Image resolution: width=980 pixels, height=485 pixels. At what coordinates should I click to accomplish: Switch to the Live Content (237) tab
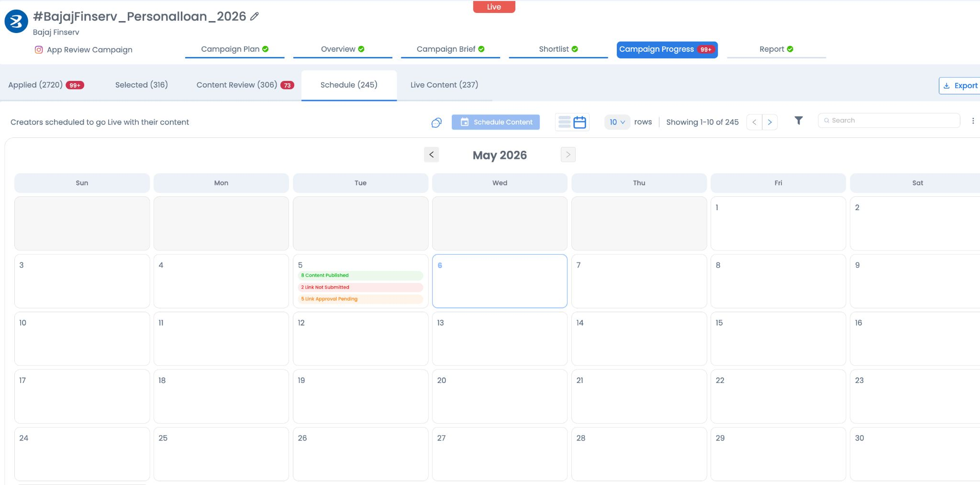pyautogui.click(x=444, y=85)
